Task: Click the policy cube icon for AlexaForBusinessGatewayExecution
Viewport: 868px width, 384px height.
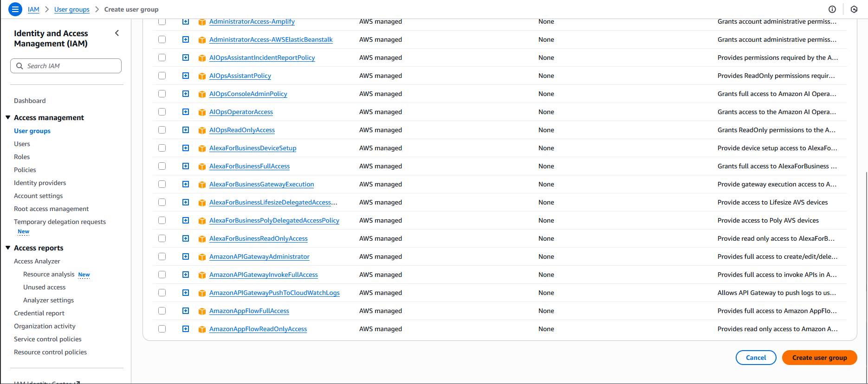Action: coord(202,185)
